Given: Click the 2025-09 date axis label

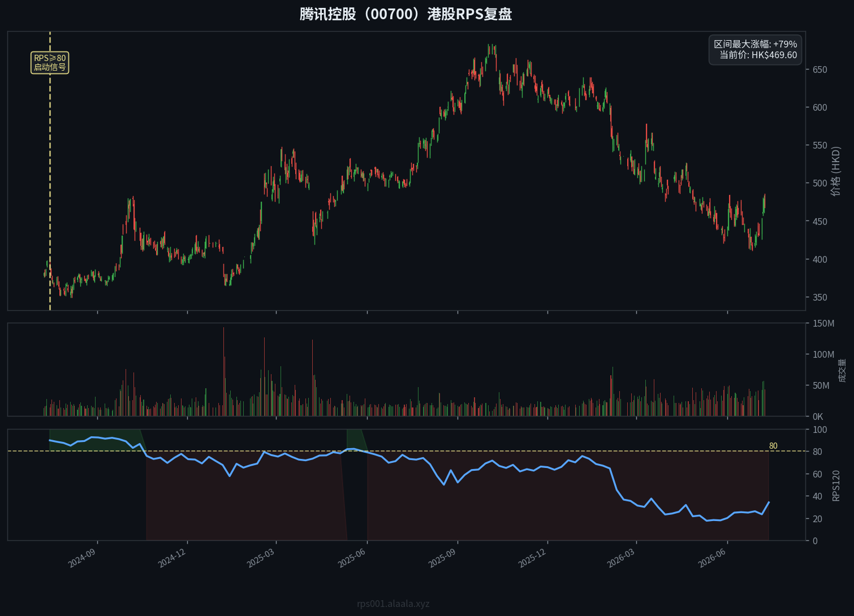Looking at the screenshot, I should [x=442, y=558].
